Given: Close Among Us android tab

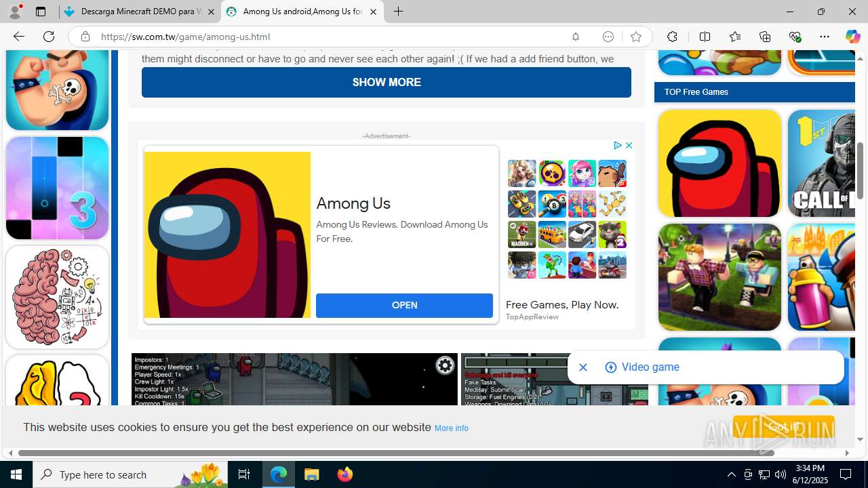Looking at the screenshot, I should coord(373,12).
